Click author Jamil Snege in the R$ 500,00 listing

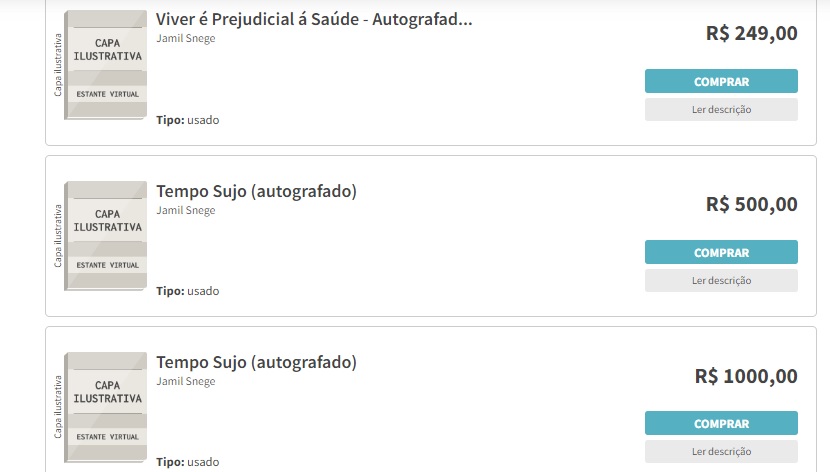click(x=186, y=210)
